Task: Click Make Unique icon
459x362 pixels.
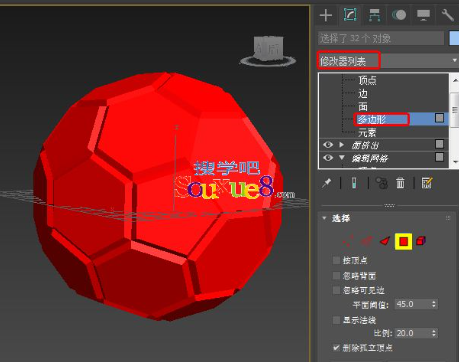Action: (x=382, y=183)
